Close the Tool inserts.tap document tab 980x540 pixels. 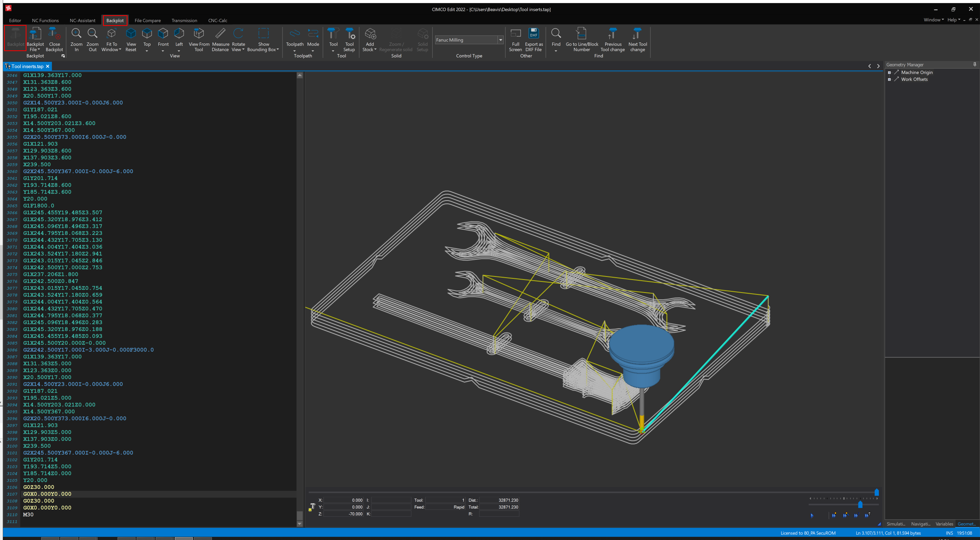(48, 66)
